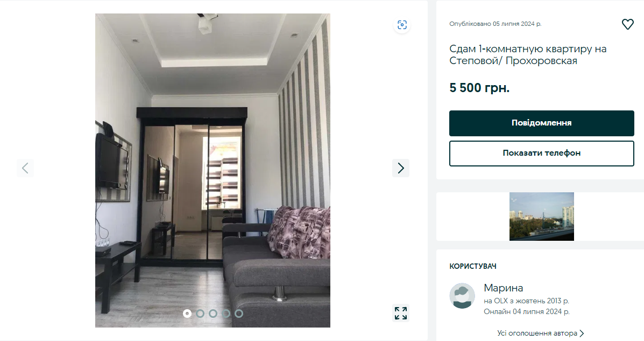This screenshot has height=341, width=644.
Task: Go to previous photo with left arrow
Action: click(25, 168)
